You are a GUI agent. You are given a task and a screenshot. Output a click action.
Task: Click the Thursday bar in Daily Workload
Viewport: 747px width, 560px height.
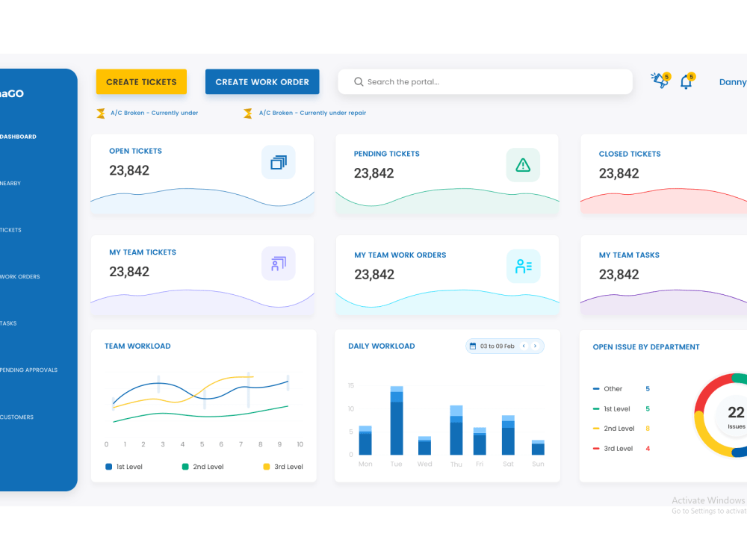coord(456,431)
